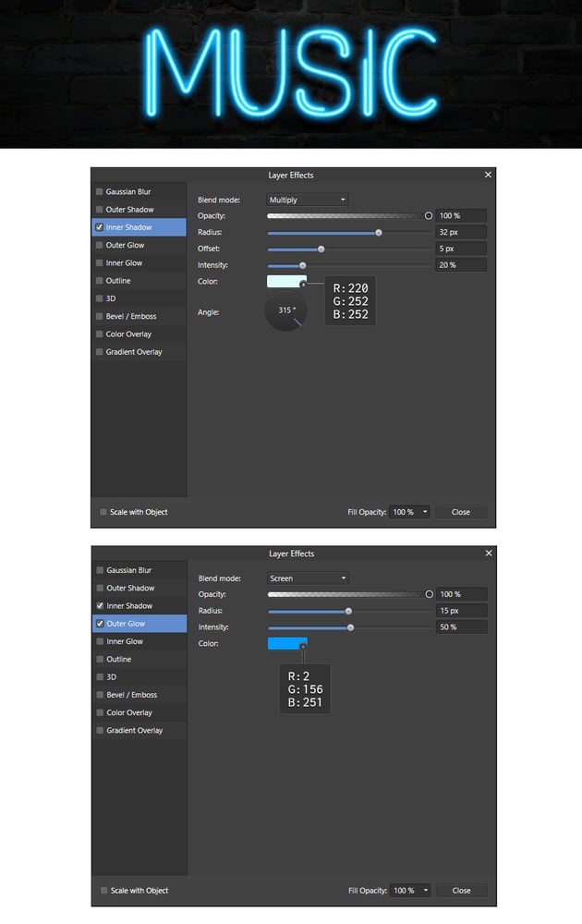The height and width of the screenshot is (924, 582).
Task: Open blue Outer Glow color swatch
Action: (x=287, y=643)
